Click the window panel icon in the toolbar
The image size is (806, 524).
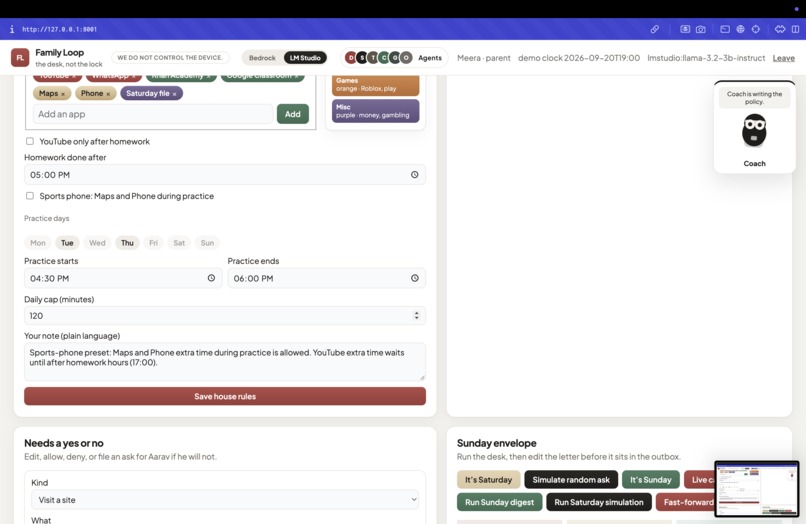725,29
